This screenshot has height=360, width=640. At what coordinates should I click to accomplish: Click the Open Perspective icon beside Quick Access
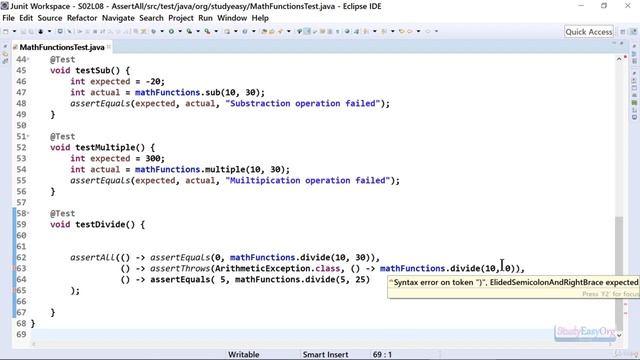[x=623, y=32]
